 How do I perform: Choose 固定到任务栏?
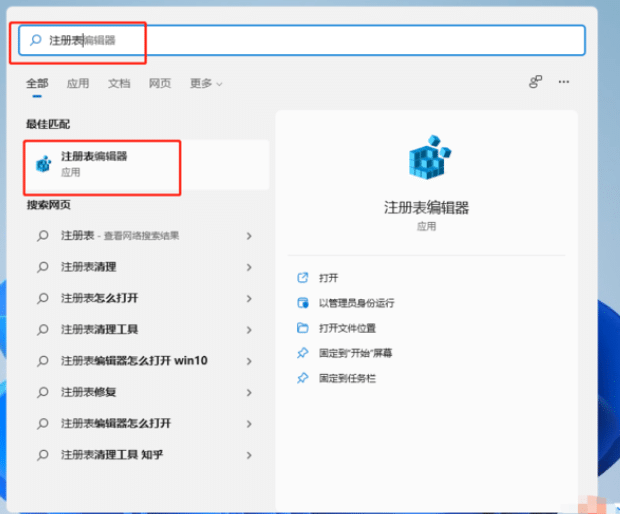pos(347,378)
